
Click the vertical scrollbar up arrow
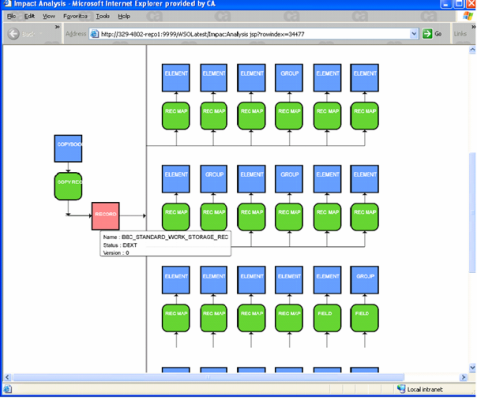tap(472, 50)
